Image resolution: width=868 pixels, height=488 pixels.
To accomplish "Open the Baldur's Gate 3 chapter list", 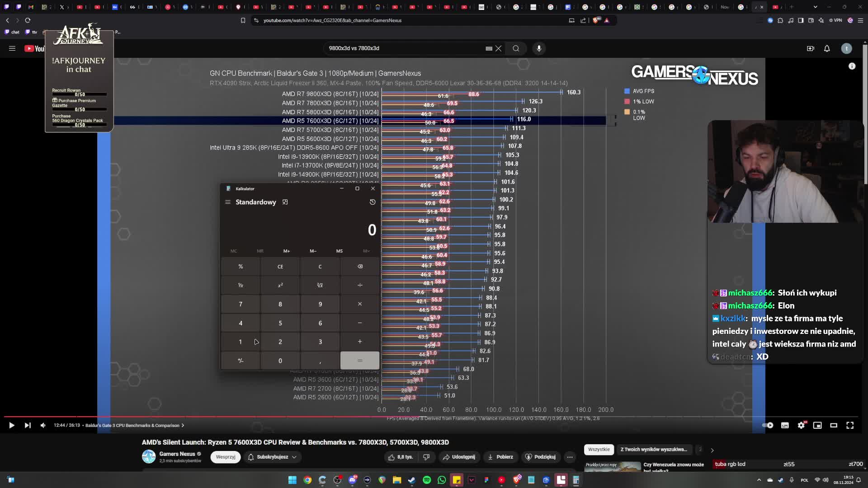I will click(x=135, y=425).
